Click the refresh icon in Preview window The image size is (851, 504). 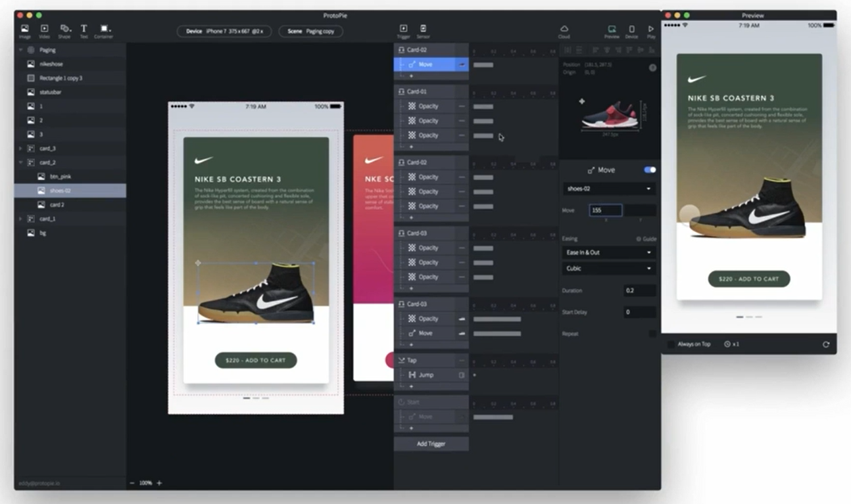pos(826,344)
